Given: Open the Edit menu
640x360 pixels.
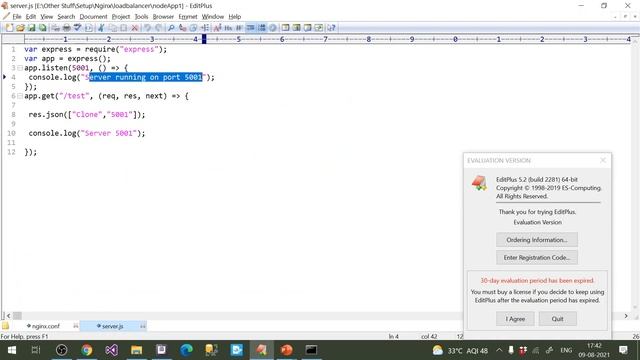Looking at the screenshot, I should pyautogui.click(x=31, y=17).
